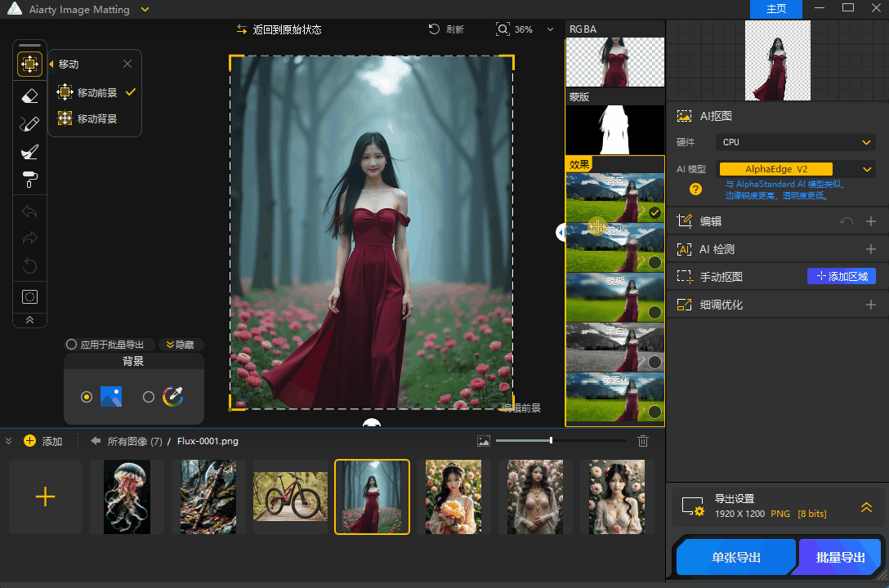The width and height of the screenshot is (889, 588).
Task: Select the Brush pen tool
Action: pyautogui.click(x=29, y=124)
